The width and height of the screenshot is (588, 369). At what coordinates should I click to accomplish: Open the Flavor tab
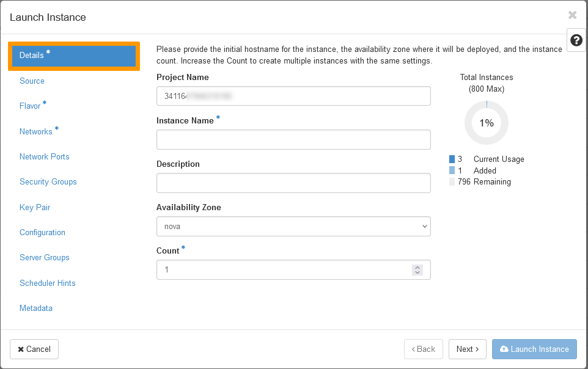tap(30, 106)
